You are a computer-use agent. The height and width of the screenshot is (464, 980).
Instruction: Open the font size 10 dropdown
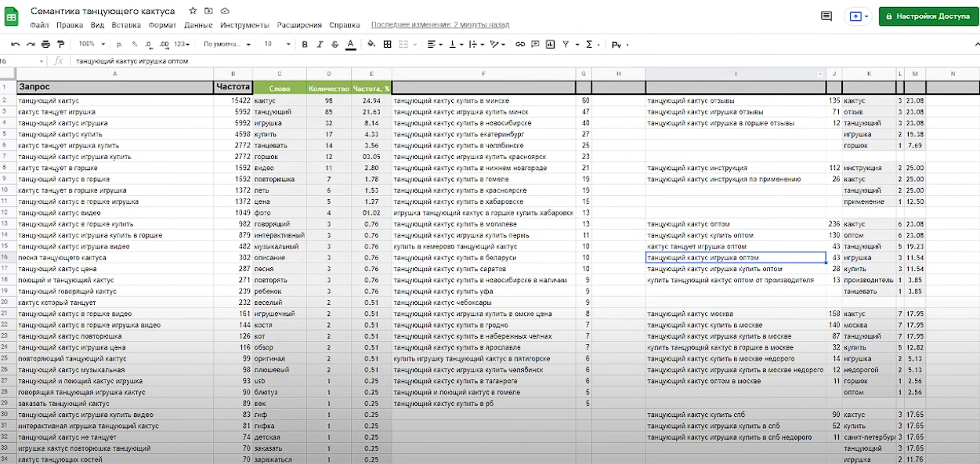(x=277, y=44)
